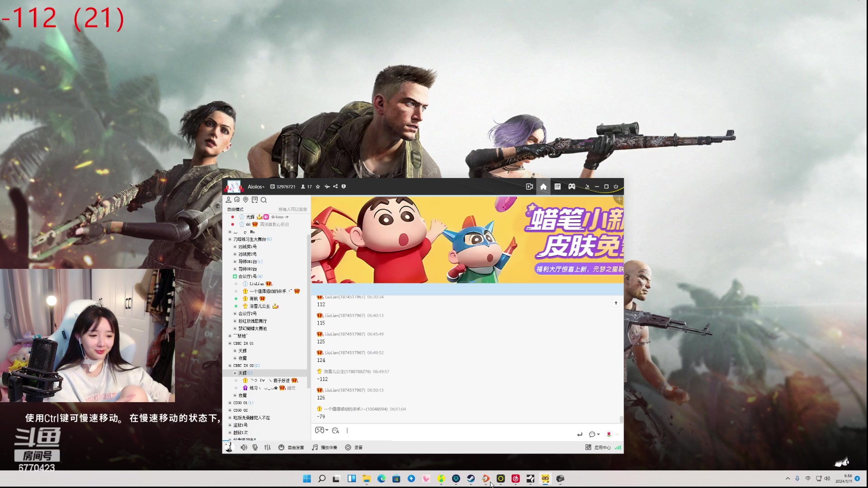Image resolution: width=868 pixels, height=488 pixels.
Task: Click the location pin icon in sidebar toolbar
Action: (245, 200)
